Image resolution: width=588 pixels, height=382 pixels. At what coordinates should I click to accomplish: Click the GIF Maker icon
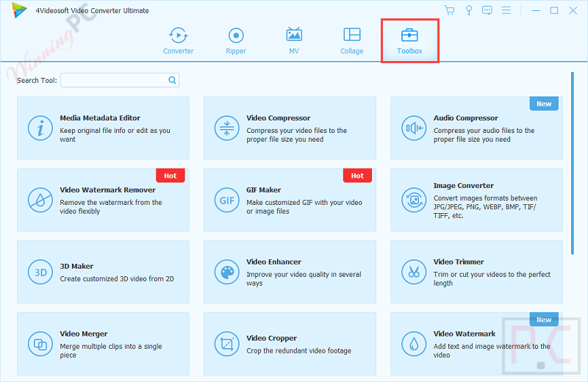tap(227, 200)
